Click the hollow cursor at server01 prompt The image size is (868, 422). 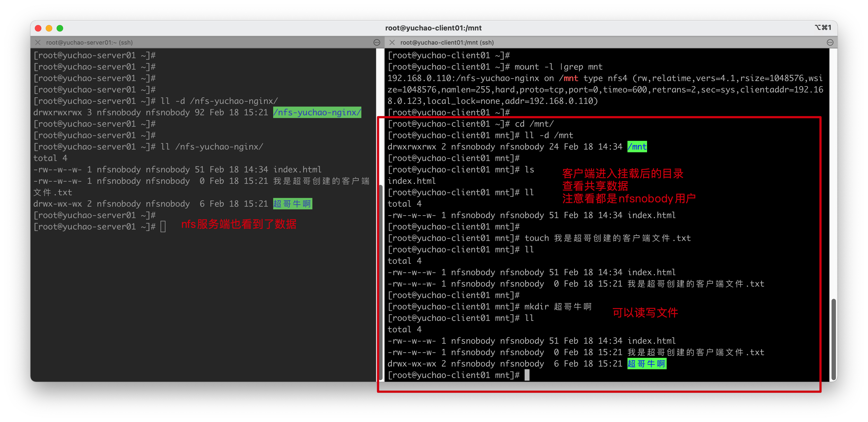pos(163,227)
